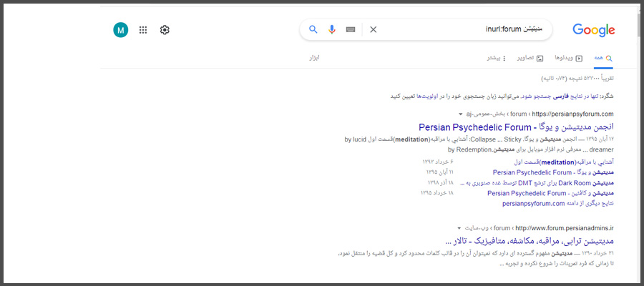Open the ابزار (Tools) button
Image resolution: width=644 pixels, height=286 pixels.
coord(314,58)
